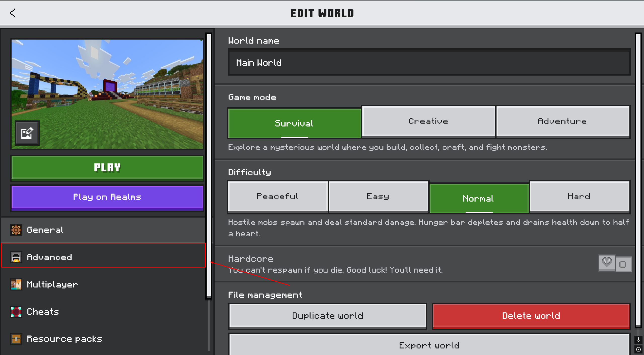
Task: Open the Cheats settings section
Action: click(103, 312)
